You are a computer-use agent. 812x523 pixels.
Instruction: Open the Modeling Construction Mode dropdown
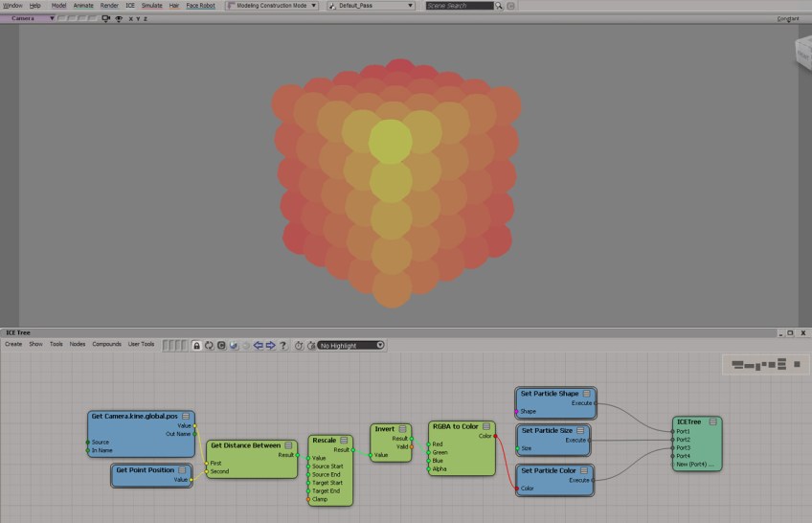coord(273,6)
